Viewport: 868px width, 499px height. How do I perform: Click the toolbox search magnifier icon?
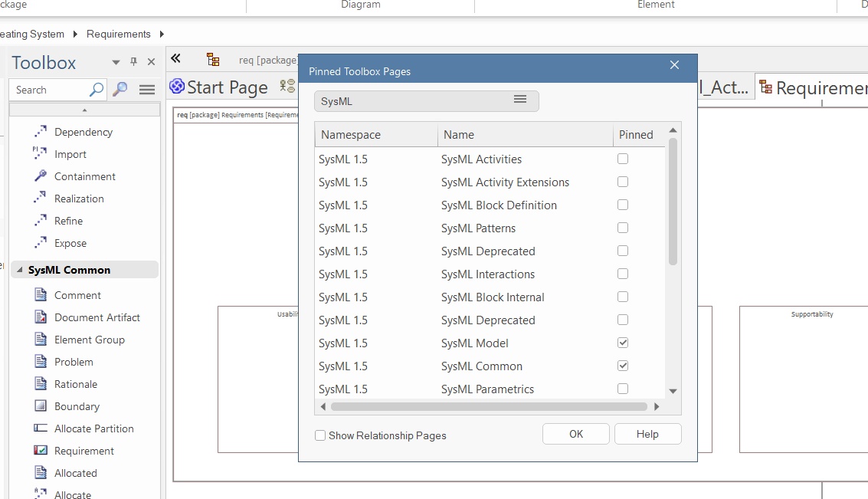pos(120,90)
